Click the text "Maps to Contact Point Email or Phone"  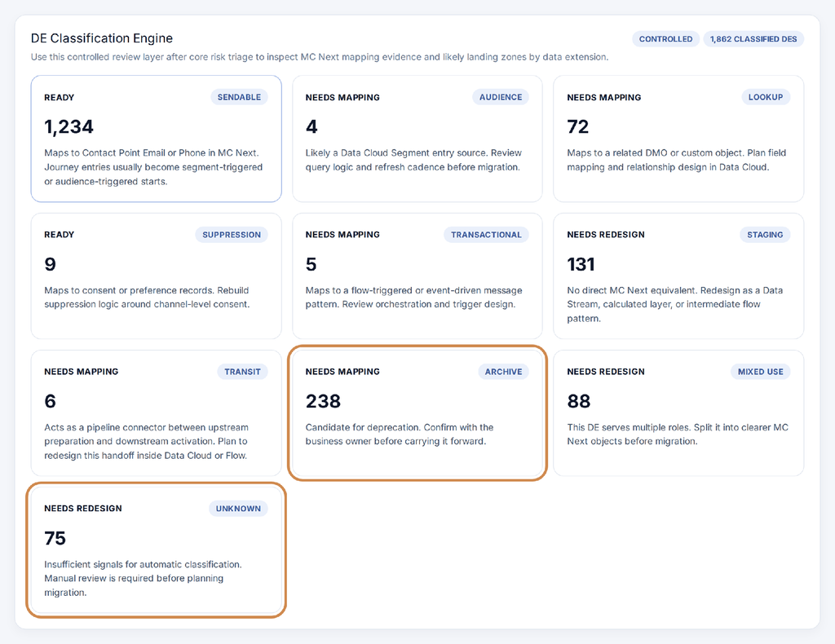(121, 152)
